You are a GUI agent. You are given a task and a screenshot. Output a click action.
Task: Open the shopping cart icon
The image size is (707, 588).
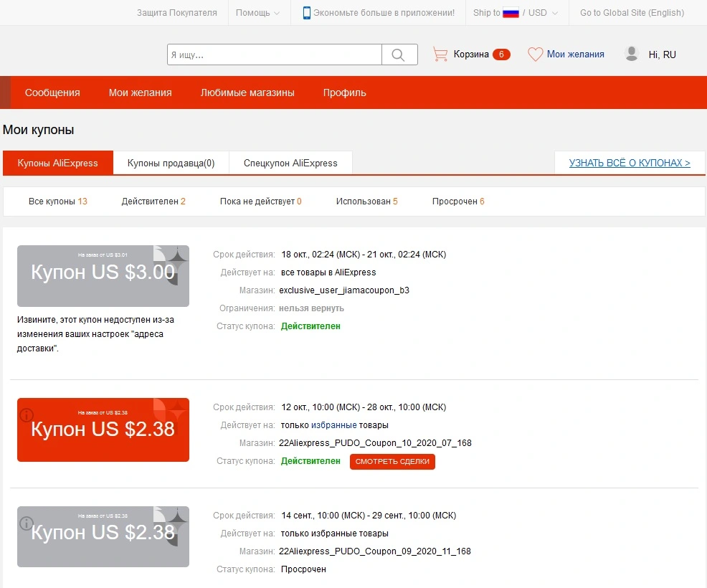(440, 54)
